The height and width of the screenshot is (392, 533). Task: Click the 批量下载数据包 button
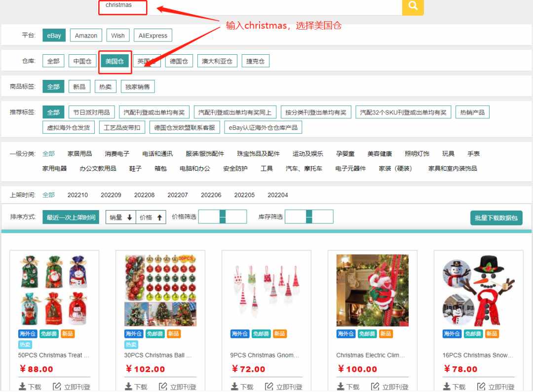point(496,218)
